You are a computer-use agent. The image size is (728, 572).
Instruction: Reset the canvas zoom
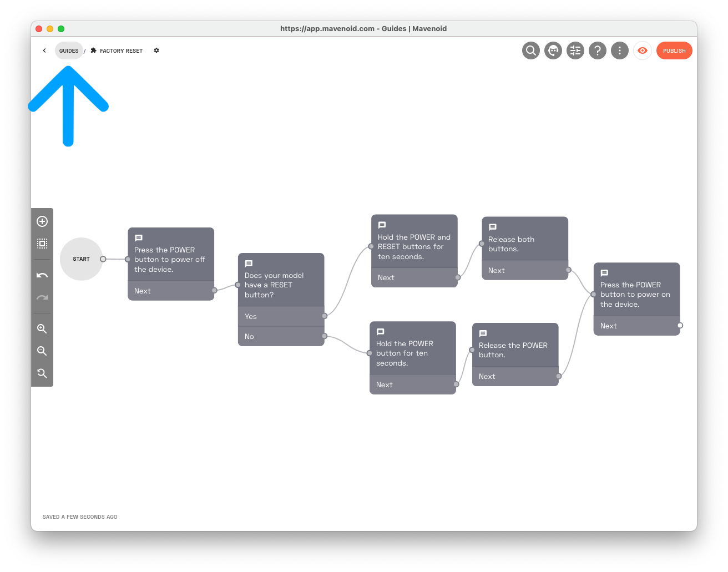pos(42,373)
